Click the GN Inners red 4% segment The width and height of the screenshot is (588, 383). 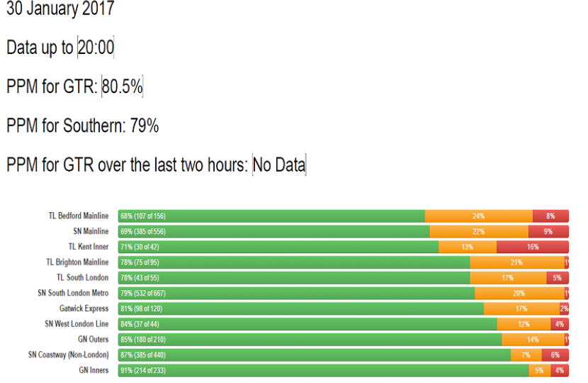pos(559,370)
